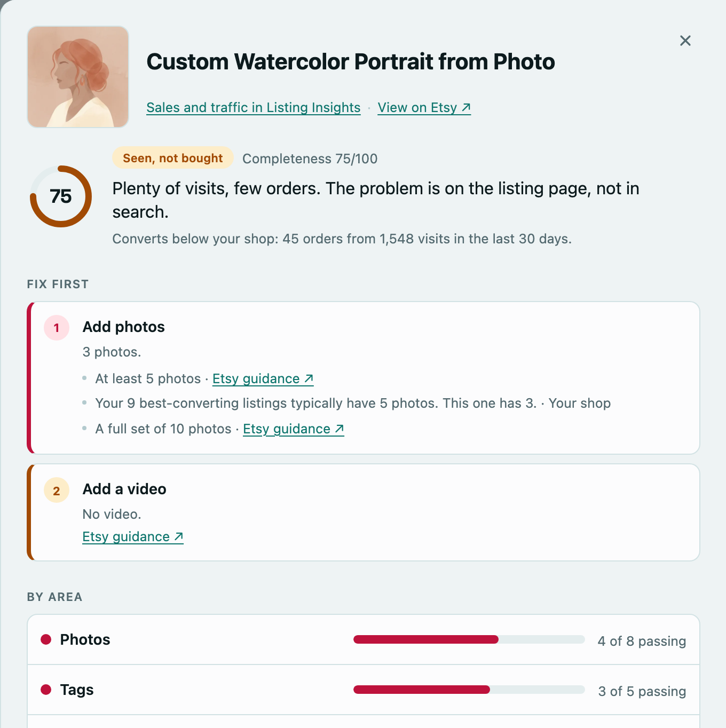Click the '3 of 5 passing' text
Viewport: 726px width, 728px height.
coord(642,691)
